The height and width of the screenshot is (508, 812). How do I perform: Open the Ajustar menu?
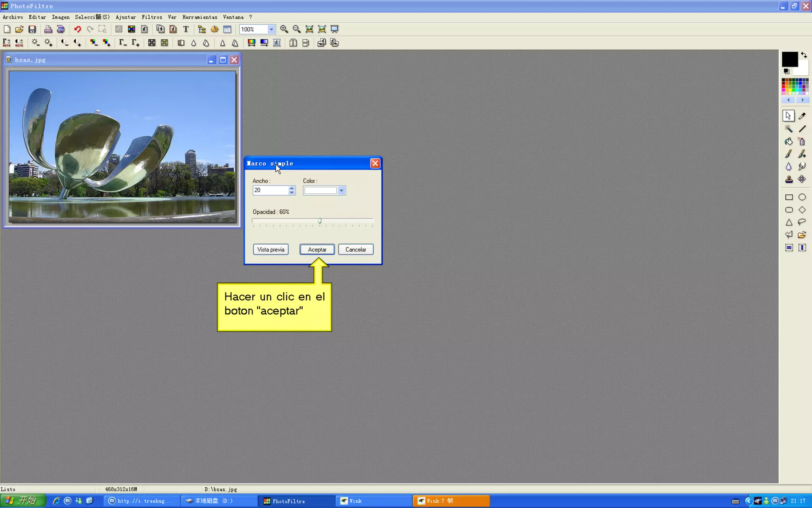(126, 17)
